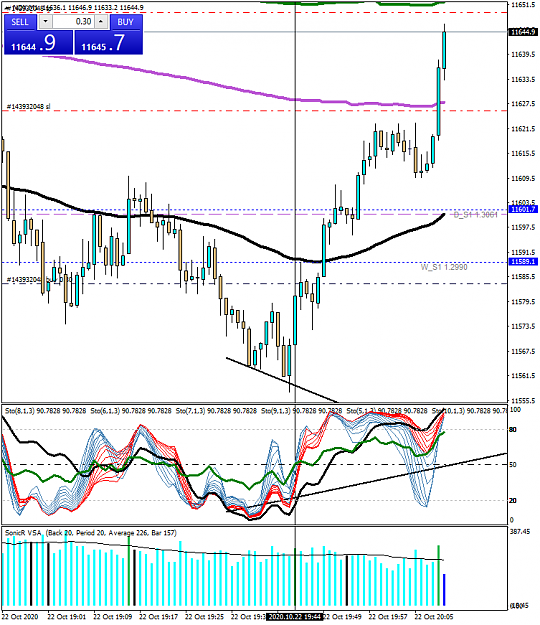This screenshot has height=625, width=540.
Task: Click the 11651.5 price axis value
Action: pyautogui.click(x=523, y=5)
